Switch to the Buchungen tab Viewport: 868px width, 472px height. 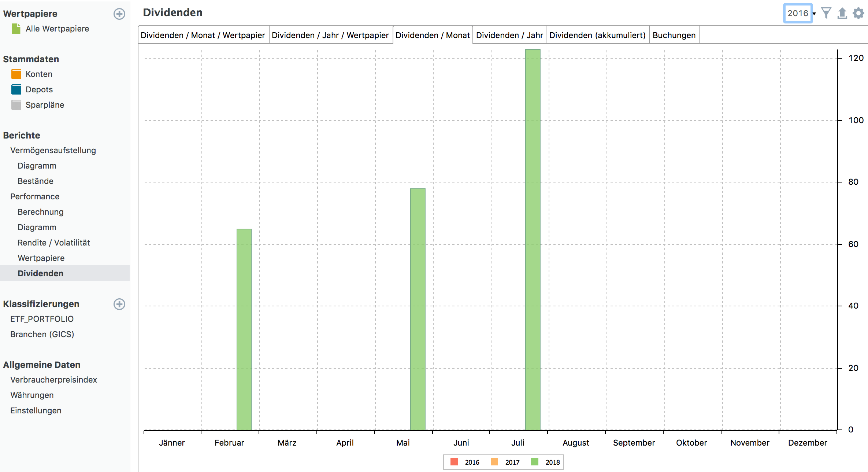pos(674,35)
